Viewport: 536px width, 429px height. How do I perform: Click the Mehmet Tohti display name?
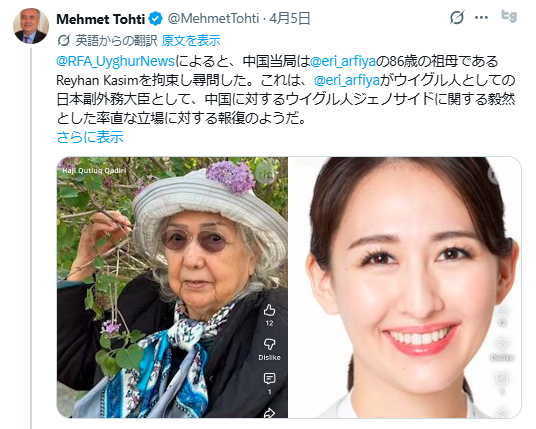[x=100, y=19]
